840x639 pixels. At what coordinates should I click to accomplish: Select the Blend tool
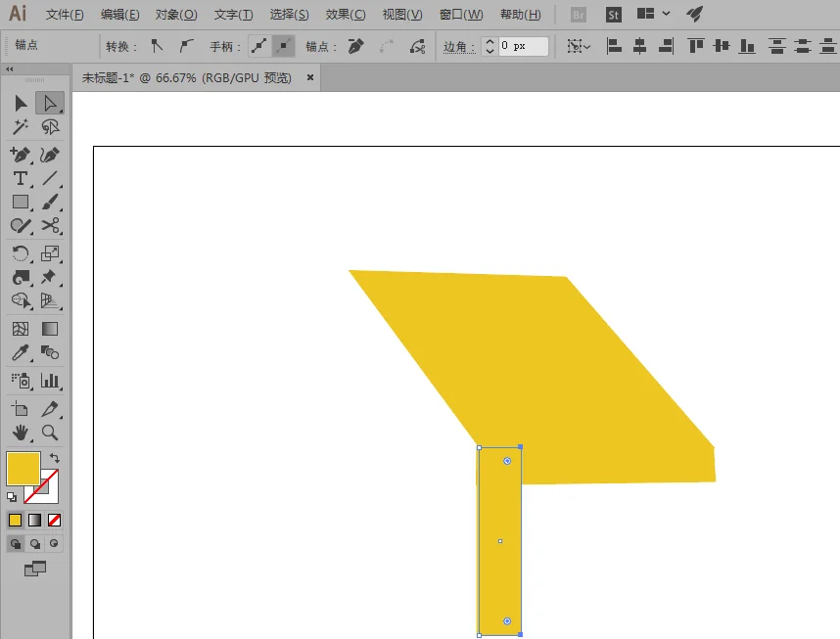[x=50, y=352]
